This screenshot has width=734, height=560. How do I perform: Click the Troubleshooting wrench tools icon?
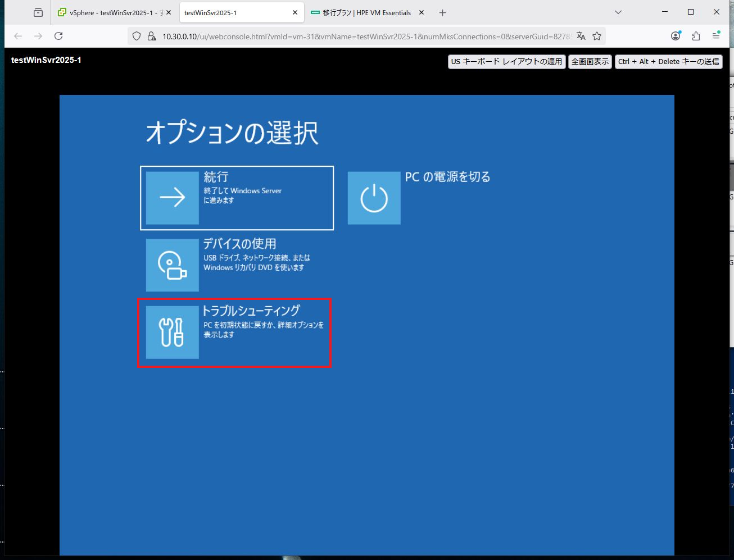[172, 332]
